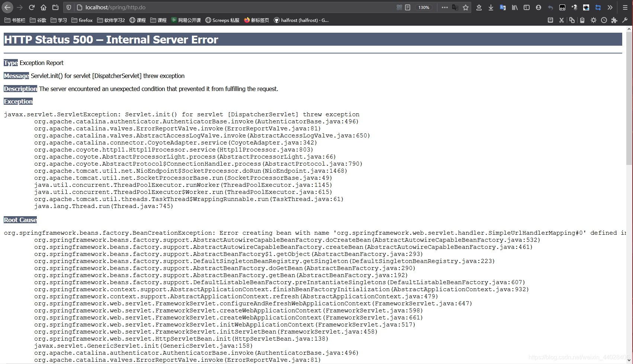
Task: Expand more toolbar tools chevron
Action: (x=610, y=7)
